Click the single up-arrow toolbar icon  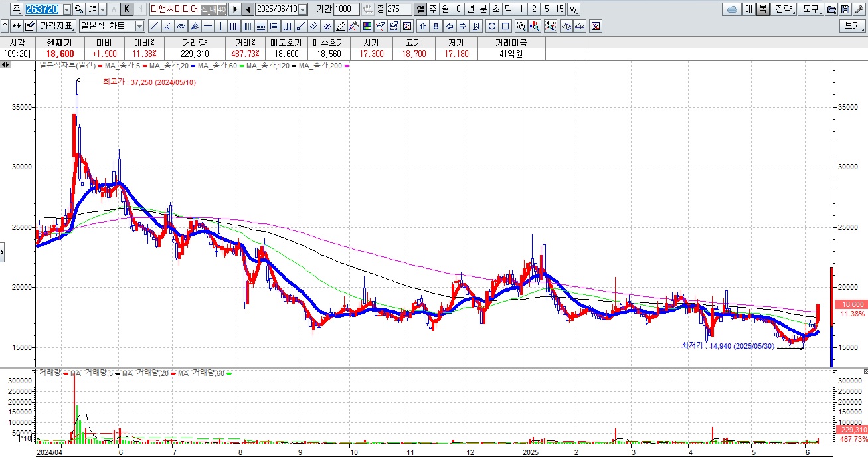click(x=5, y=26)
